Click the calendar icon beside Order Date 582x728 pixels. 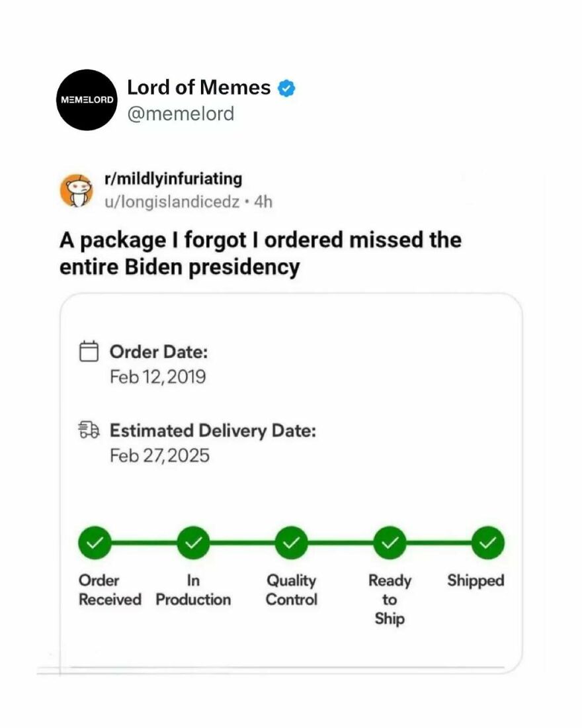[90, 351]
